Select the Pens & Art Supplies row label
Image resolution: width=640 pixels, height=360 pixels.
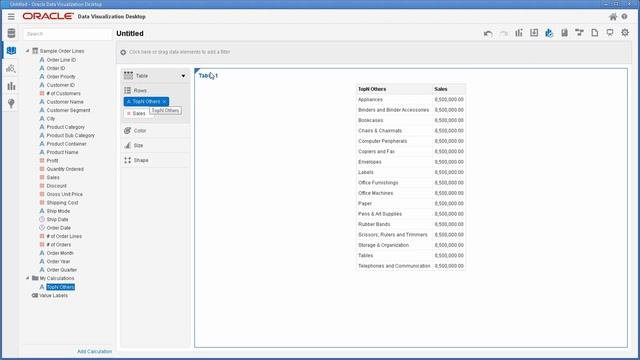(x=380, y=214)
